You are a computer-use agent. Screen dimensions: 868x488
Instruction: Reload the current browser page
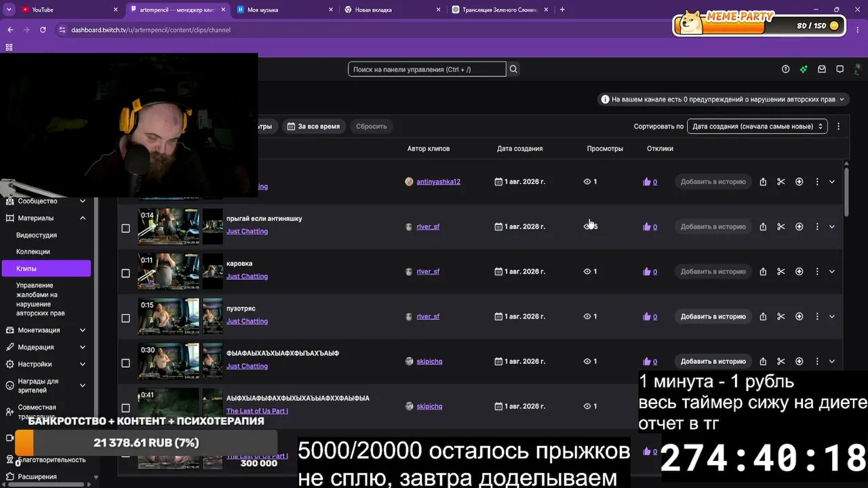point(43,30)
